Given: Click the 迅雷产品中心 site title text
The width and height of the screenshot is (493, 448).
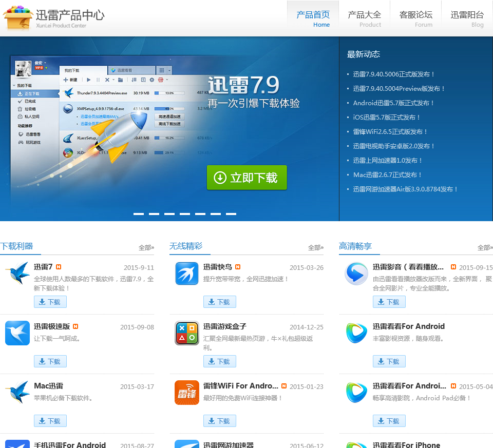Looking at the screenshot, I should coord(70,15).
